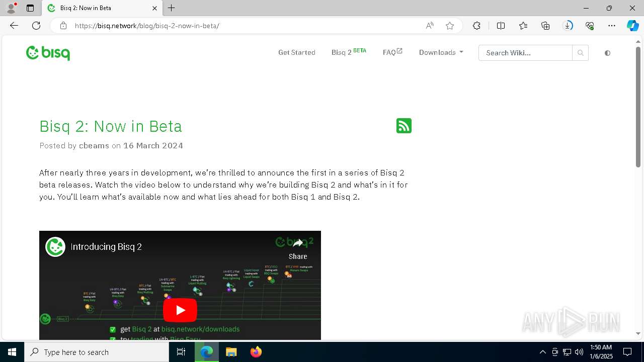The width and height of the screenshot is (644, 362).
Task: Click the page vertical scrollbar thumb
Action: pos(638,107)
